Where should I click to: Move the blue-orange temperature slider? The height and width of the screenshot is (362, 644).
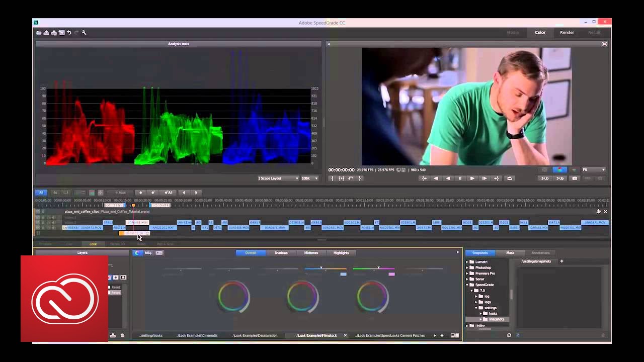[x=326, y=268]
